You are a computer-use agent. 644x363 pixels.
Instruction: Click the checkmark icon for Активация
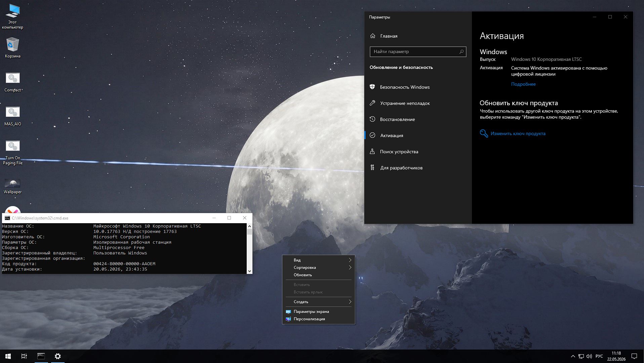(x=372, y=135)
